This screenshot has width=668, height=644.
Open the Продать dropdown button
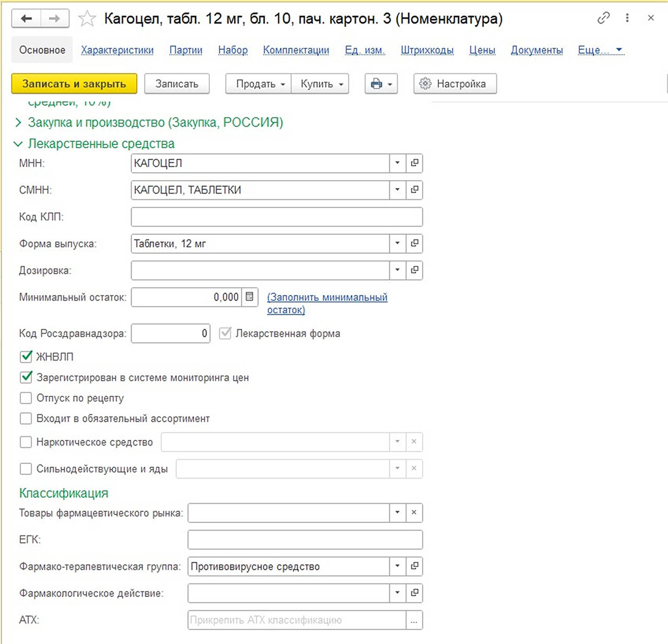pyautogui.click(x=259, y=84)
